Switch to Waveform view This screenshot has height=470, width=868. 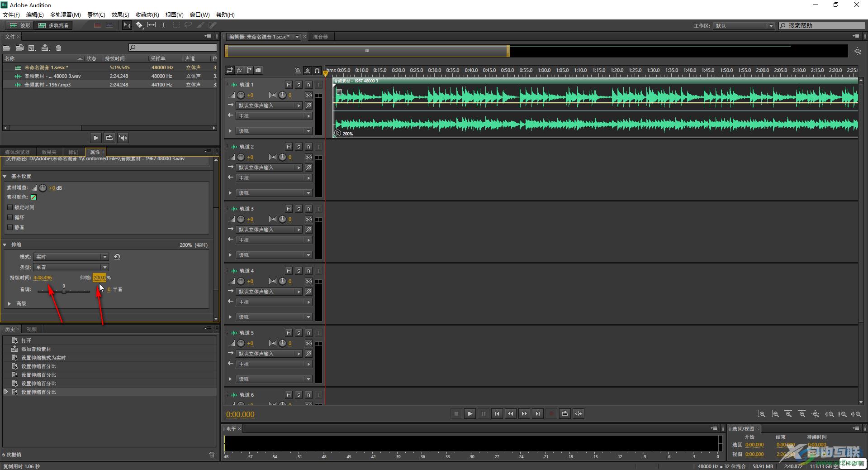(x=20, y=25)
